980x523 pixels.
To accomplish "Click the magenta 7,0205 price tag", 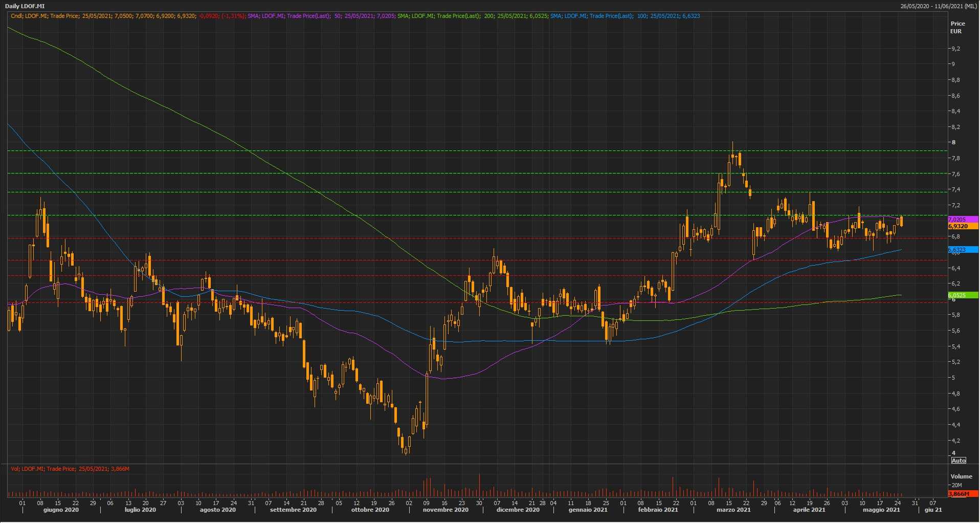I will [x=962, y=220].
